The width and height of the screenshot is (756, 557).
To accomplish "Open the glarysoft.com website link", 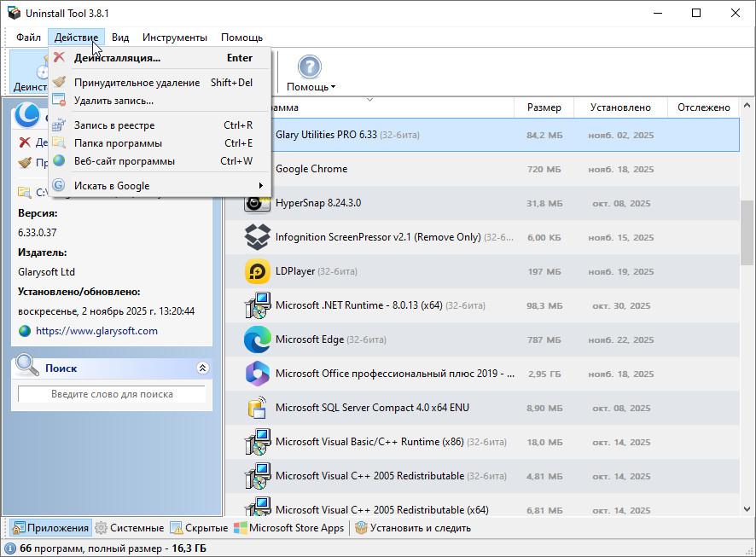I will (96, 331).
